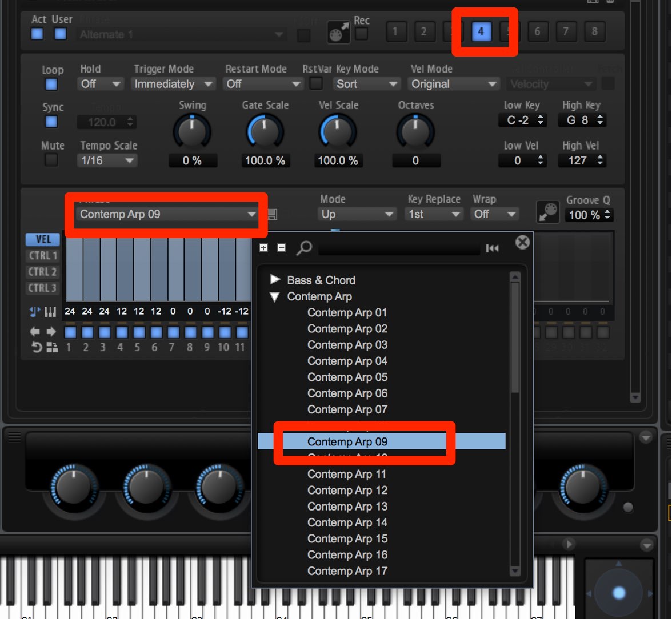The width and height of the screenshot is (672, 619).
Task: Click the MIDI phrase record drag icon
Action: 338,32
